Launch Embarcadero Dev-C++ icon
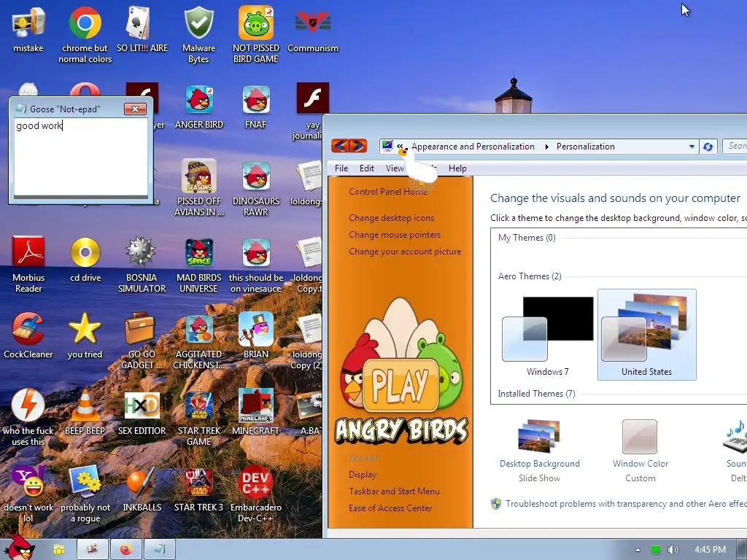The width and height of the screenshot is (747, 560). 256,494
